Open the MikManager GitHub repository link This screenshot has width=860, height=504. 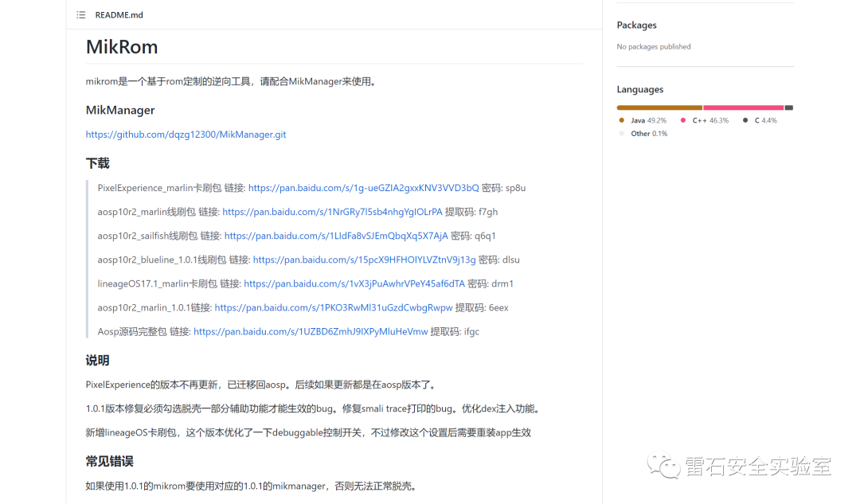pyautogui.click(x=186, y=135)
